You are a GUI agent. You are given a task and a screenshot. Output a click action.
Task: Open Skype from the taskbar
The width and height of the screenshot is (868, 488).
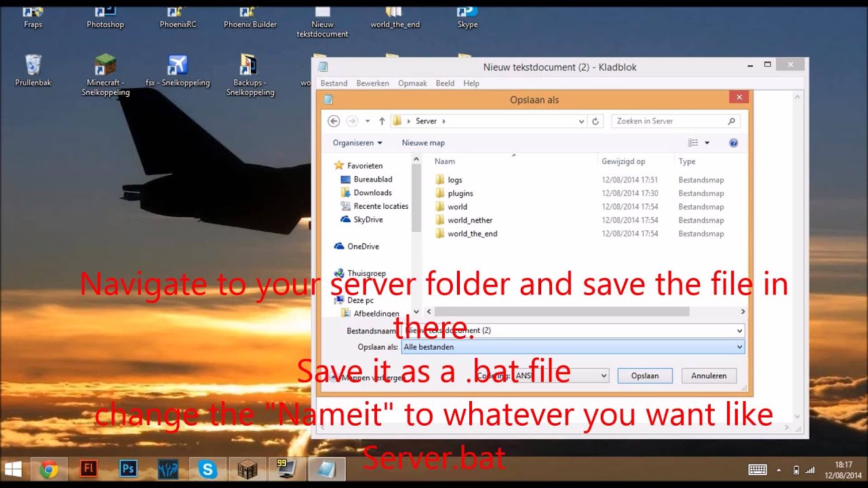tap(208, 469)
